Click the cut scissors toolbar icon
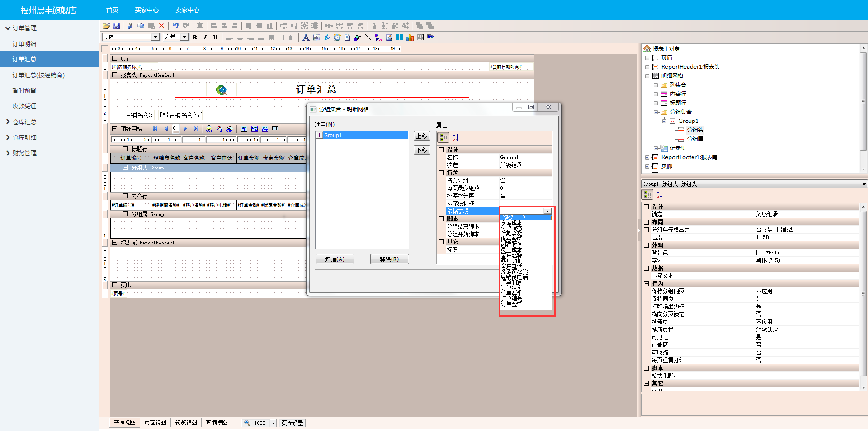 131,26
